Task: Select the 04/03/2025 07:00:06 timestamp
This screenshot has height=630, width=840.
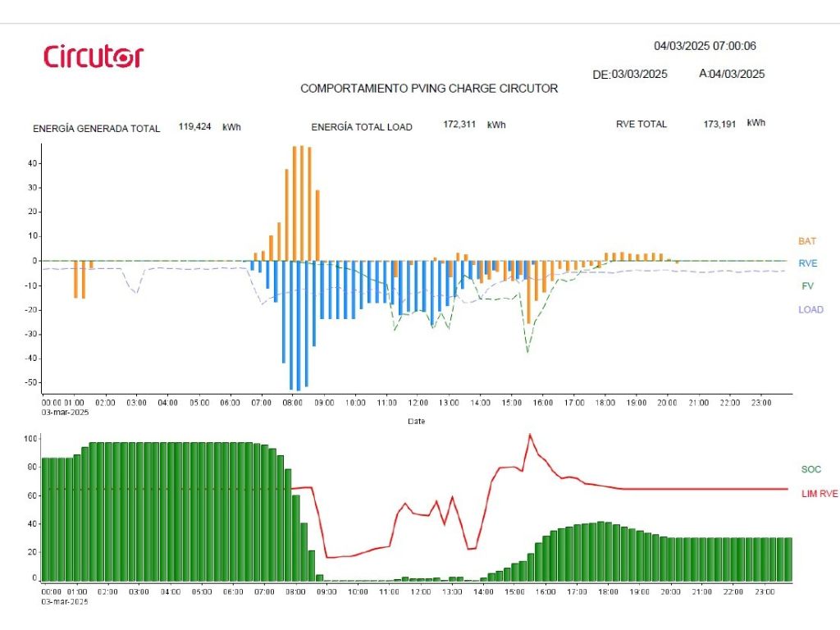Action: [x=705, y=46]
